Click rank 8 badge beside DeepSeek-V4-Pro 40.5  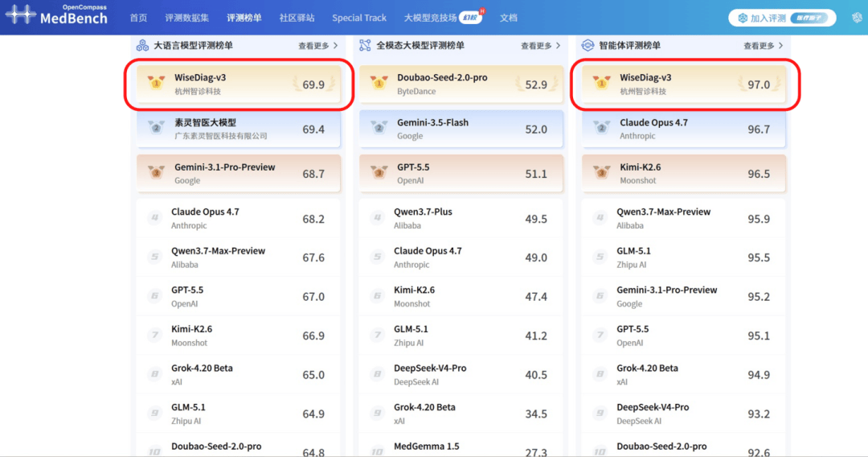click(378, 374)
